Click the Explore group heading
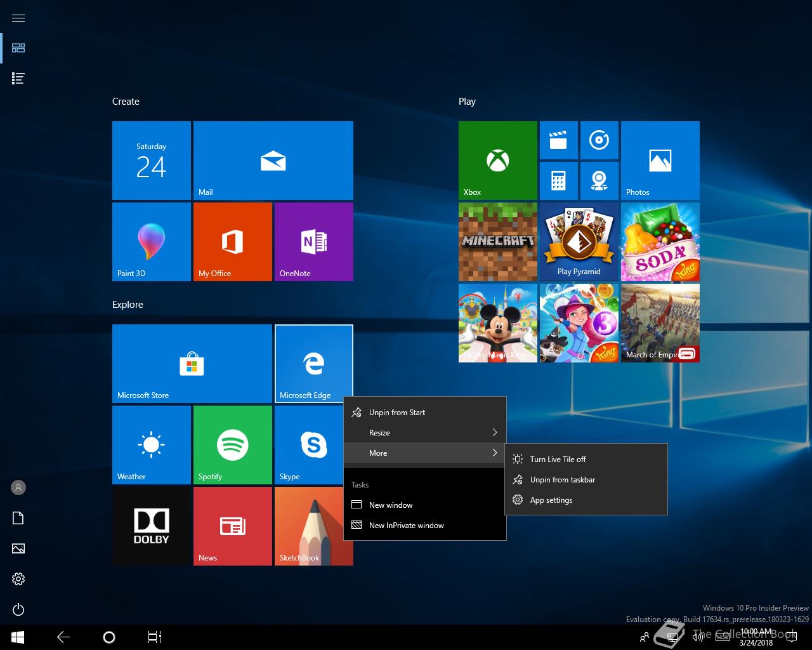This screenshot has height=650, width=812. point(128,305)
